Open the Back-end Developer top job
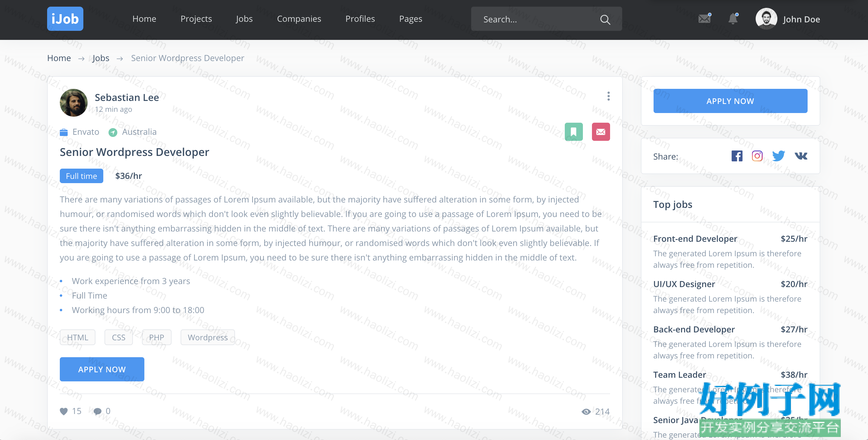Screen dimensions: 868x440 click(x=694, y=329)
